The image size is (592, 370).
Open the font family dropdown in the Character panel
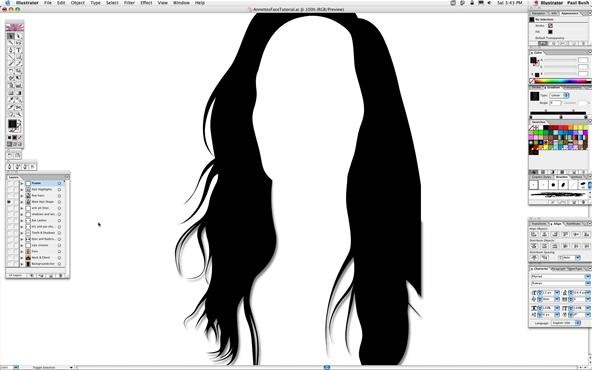[x=588, y=276]
